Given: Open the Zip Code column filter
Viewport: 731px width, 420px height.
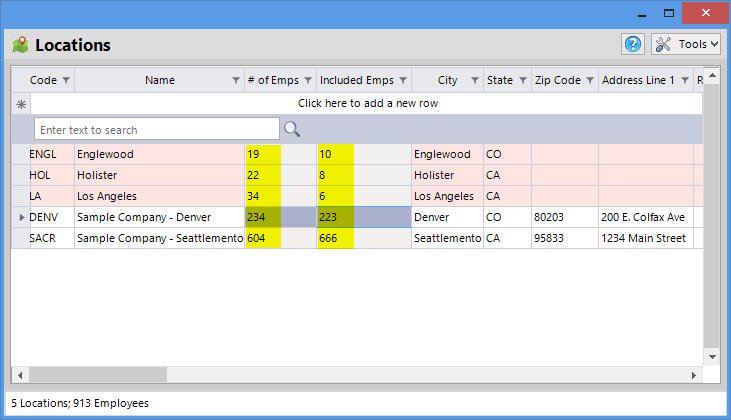Looking at the screenshot, I should coord(590,80).
